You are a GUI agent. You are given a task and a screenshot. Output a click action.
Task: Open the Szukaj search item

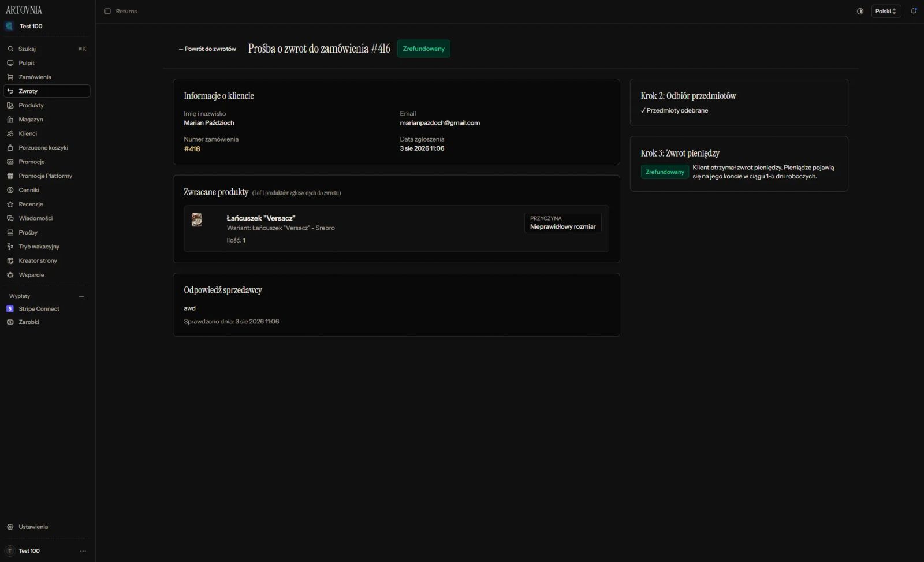(x=47, y=49)
